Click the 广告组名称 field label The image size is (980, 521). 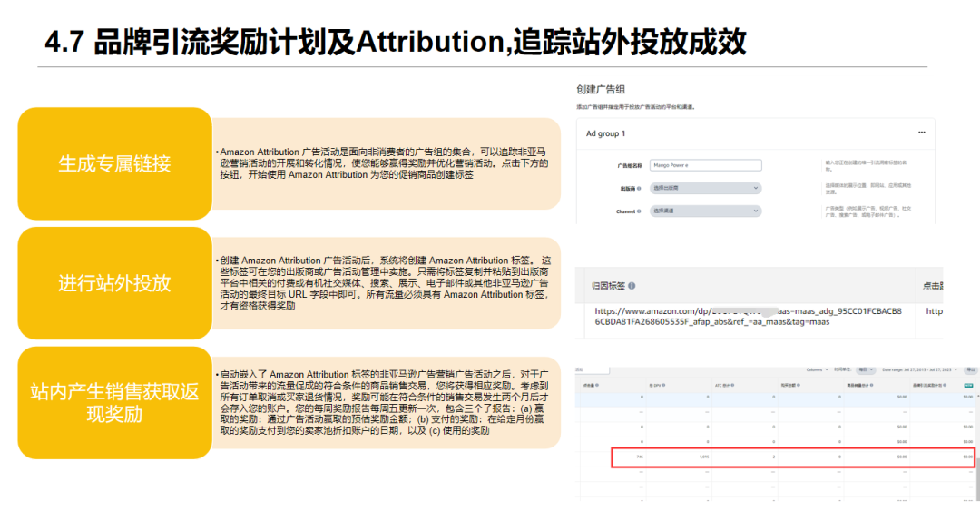point(630,166)
